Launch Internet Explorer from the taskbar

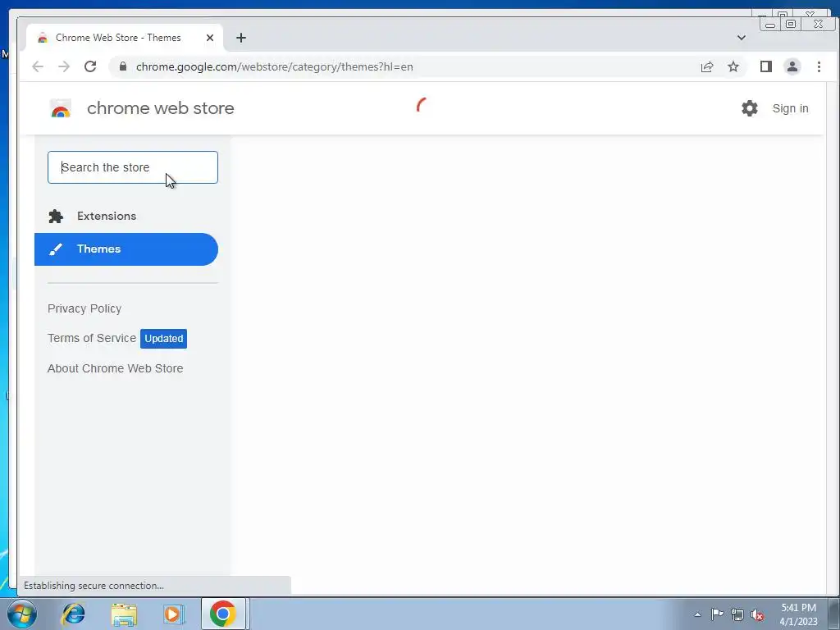pyautogui.click(x=73, y=614)
